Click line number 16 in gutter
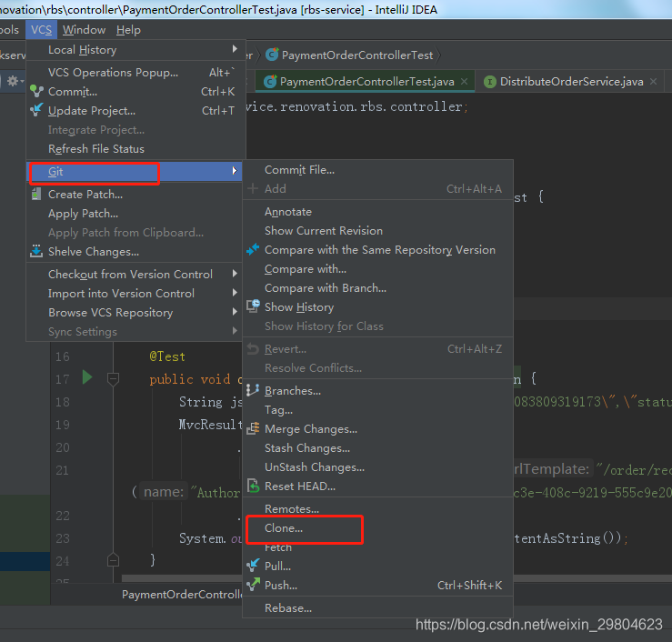Viewport: 672px width, 642px height. (x=63, y=356)
